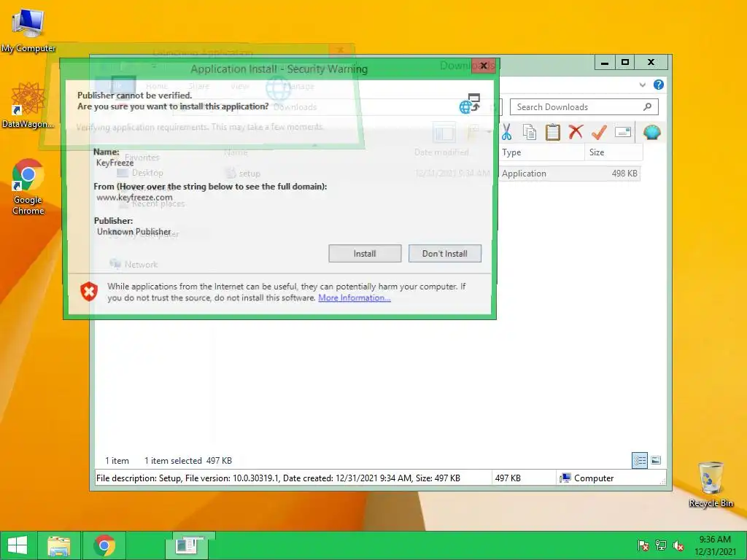Select the My Computer desktop icon
Screen dimensions: 747x560
28,31
